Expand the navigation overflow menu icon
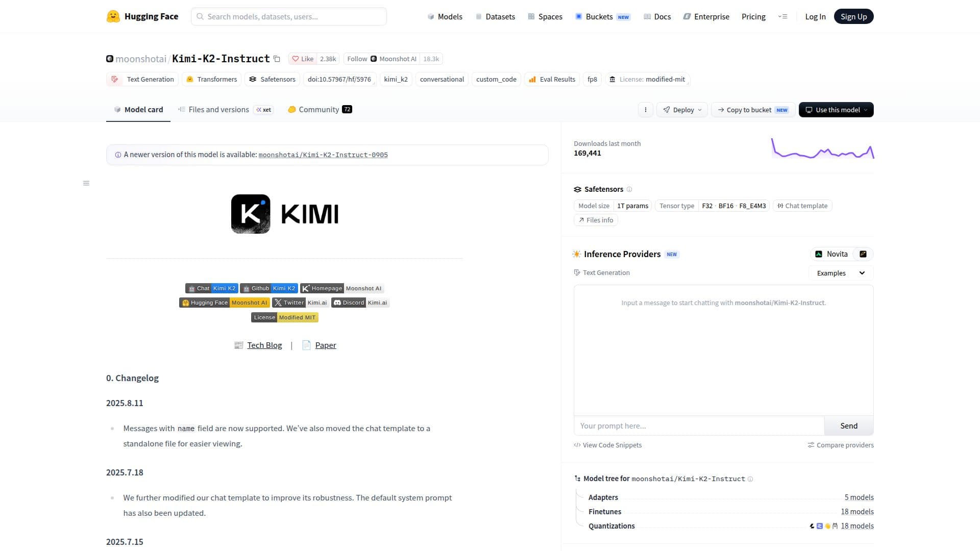The image size is (980, 551). 782,16
